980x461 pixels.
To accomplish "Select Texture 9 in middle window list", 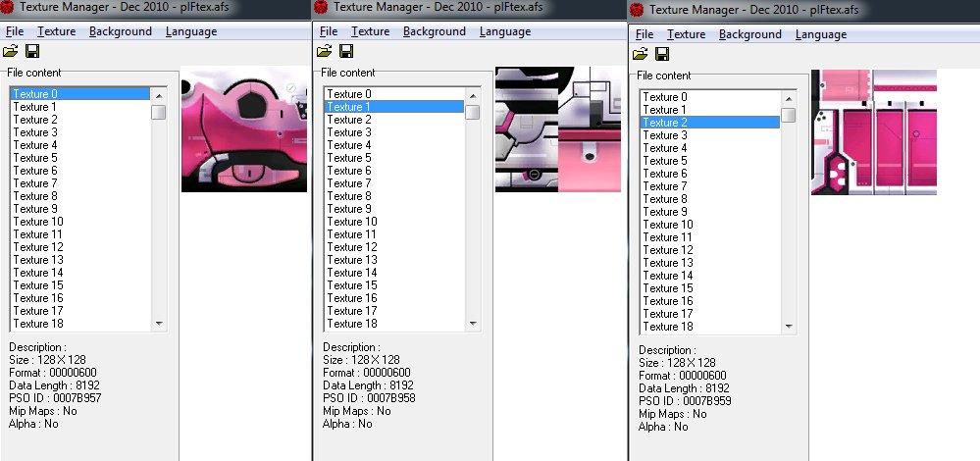I will [394, 209].
